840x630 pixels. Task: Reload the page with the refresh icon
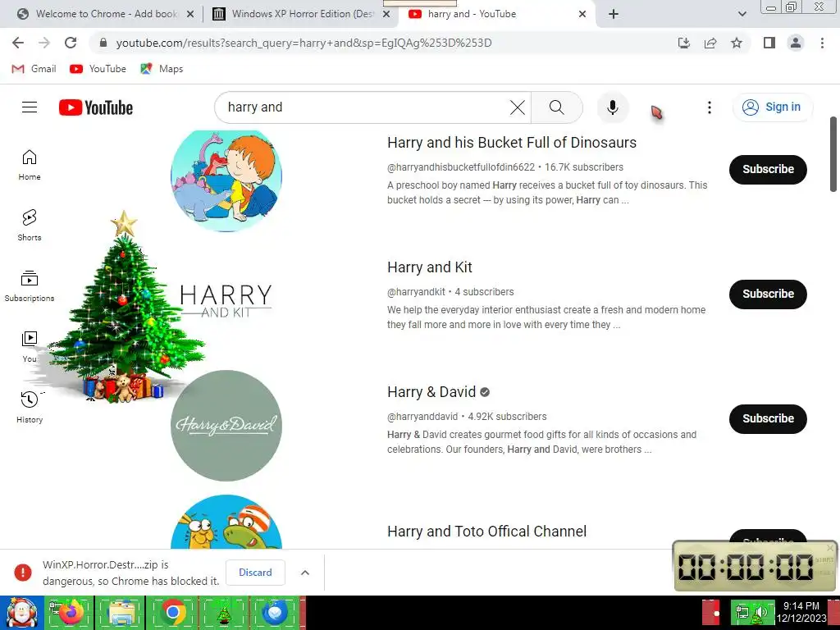[71, 43]
